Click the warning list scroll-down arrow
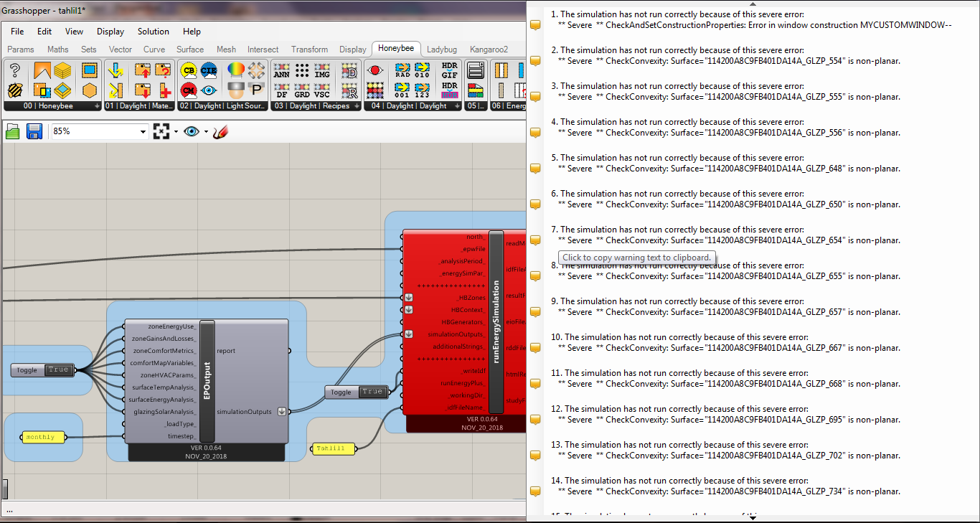 (x=753, y=517)
